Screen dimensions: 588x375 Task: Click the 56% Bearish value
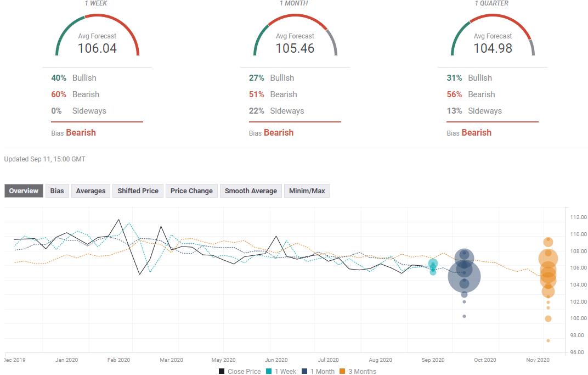(454, 94)
